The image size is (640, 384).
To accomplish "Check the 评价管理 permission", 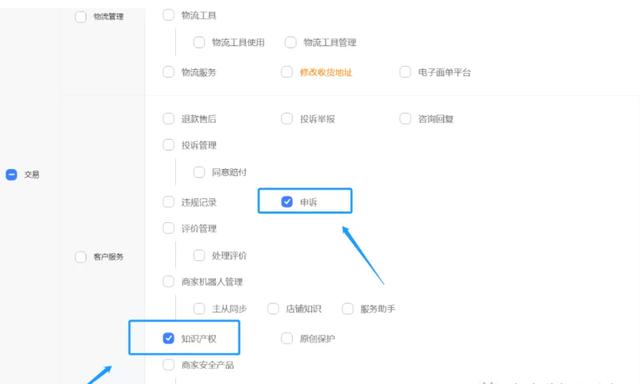I will [x=169, y=228].
